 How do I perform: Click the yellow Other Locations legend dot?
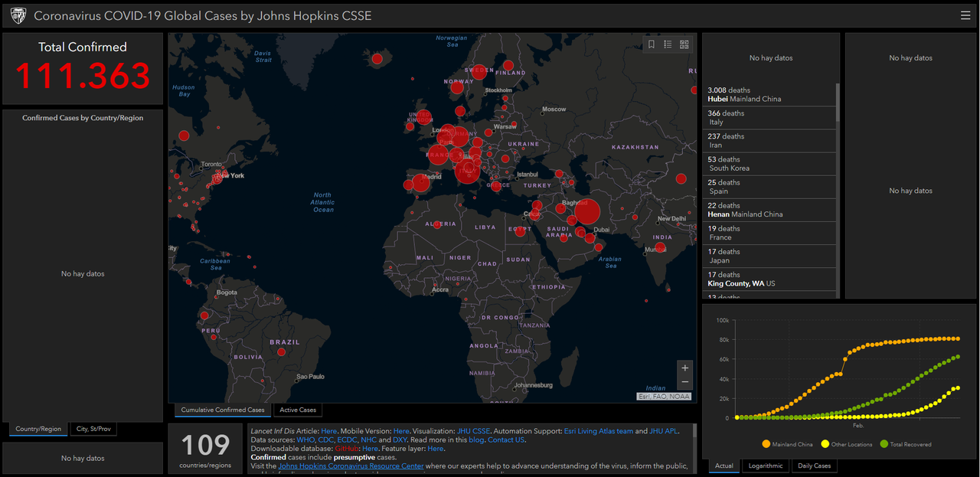coord(825,444)
